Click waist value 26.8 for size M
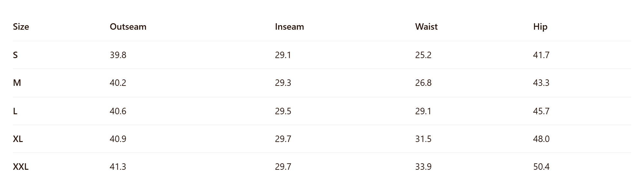Viewport: 644px width, 193px height. pos(423,83)
